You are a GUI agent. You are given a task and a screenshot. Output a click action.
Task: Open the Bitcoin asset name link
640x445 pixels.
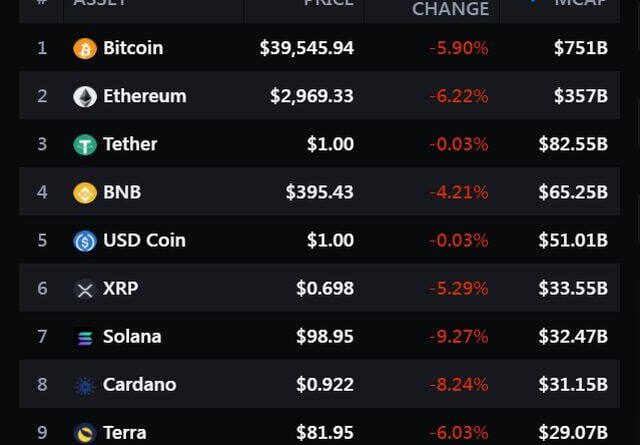coord(133,48)
